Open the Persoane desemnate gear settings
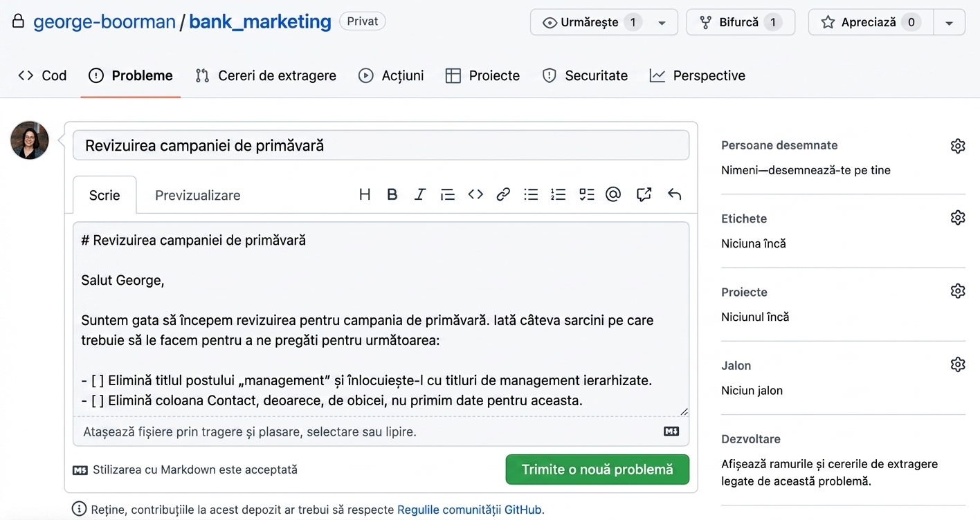 (x=958, y=146)
